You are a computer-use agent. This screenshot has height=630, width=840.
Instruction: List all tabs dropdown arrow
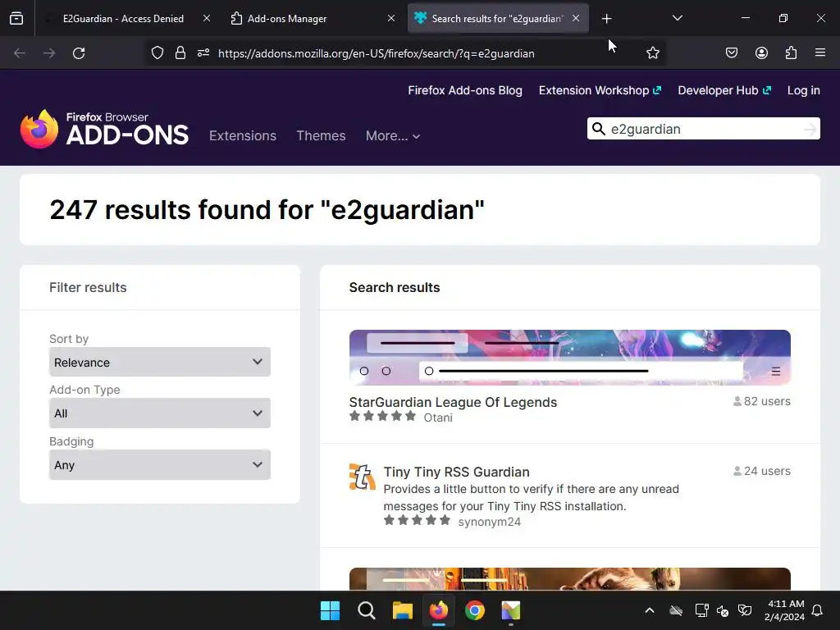point(678,18)
